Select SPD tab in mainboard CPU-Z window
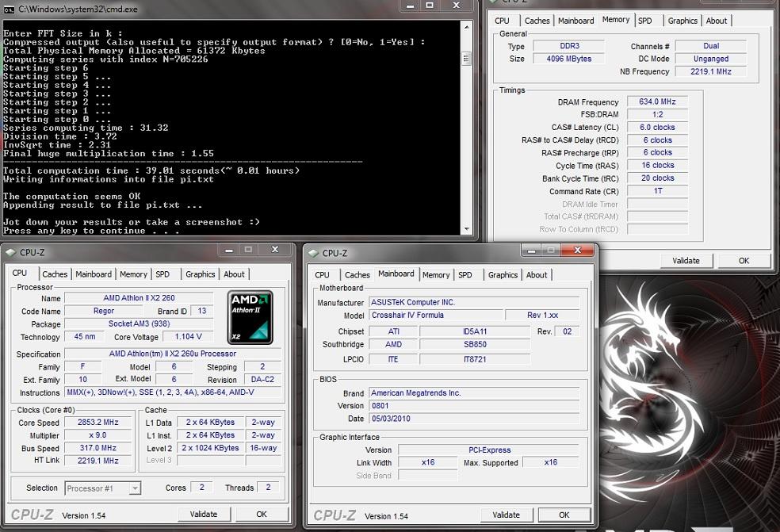 tap(465, 274)
